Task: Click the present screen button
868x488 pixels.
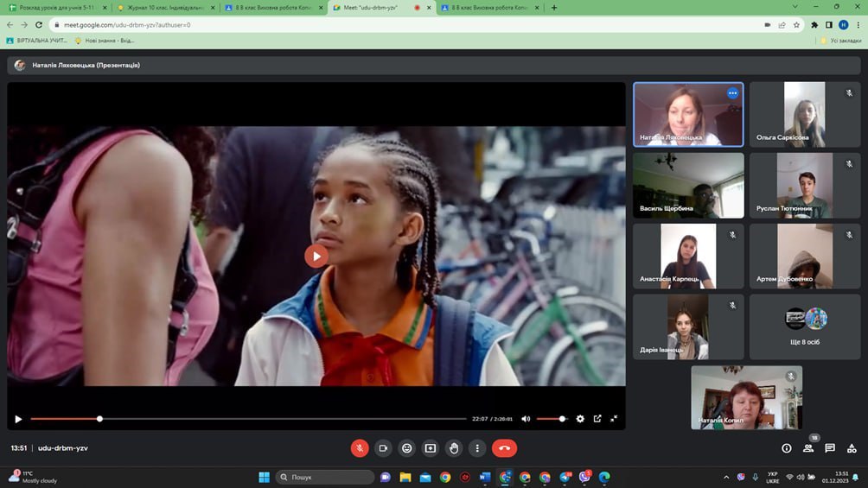Action: click(431, 448)
